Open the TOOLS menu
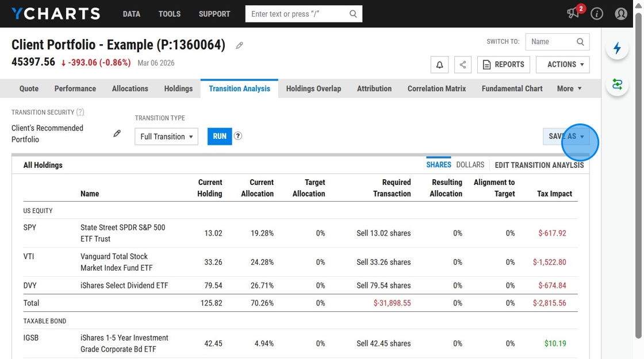Image resolution: width=644 pixels, height=359 pixels. point(170,14)
